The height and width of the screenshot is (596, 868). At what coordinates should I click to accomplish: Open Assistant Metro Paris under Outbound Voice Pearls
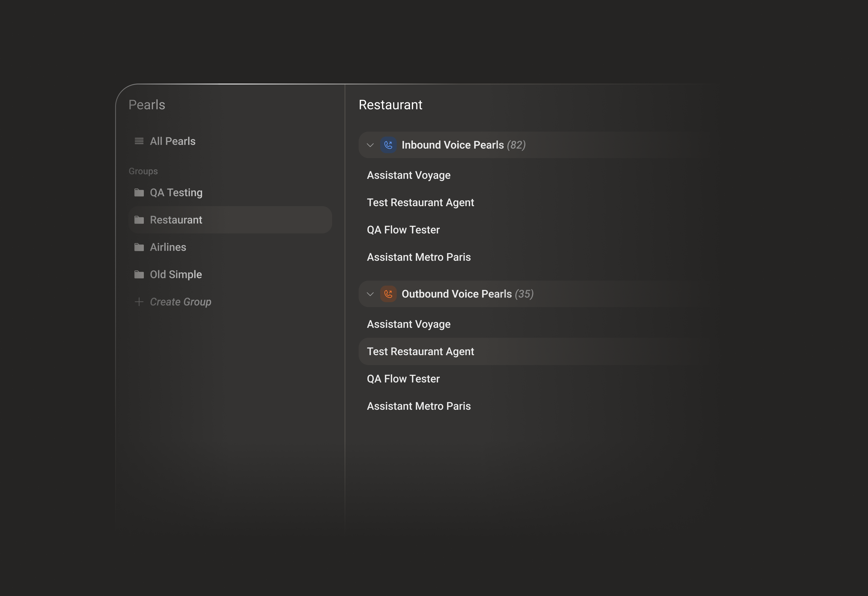pyautogui.click(x=419, y=406)
